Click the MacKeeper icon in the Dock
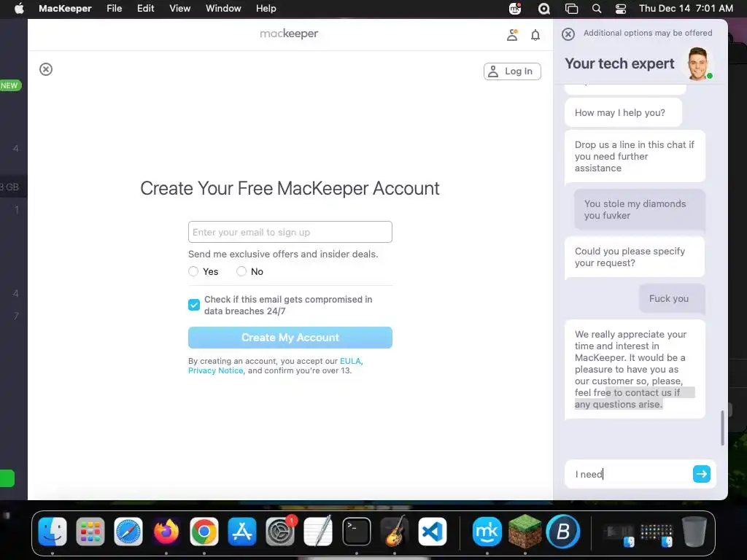 [x=487, y=532]
